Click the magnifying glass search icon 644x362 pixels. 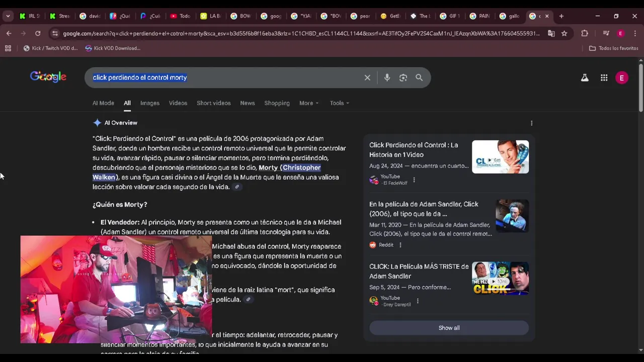(419, 77)
